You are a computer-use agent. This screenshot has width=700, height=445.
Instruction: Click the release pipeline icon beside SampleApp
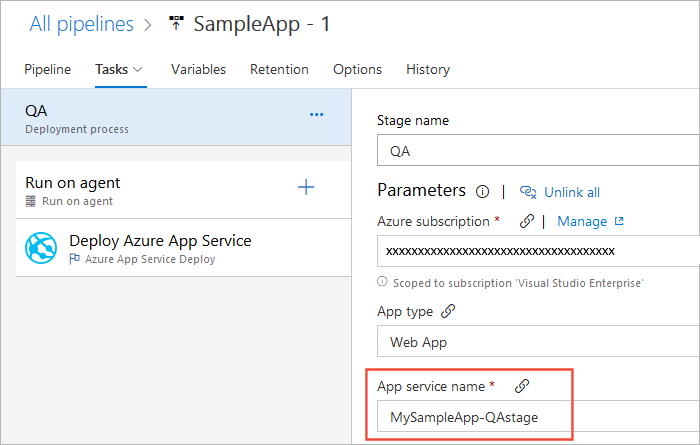click(x=176, y=23)
